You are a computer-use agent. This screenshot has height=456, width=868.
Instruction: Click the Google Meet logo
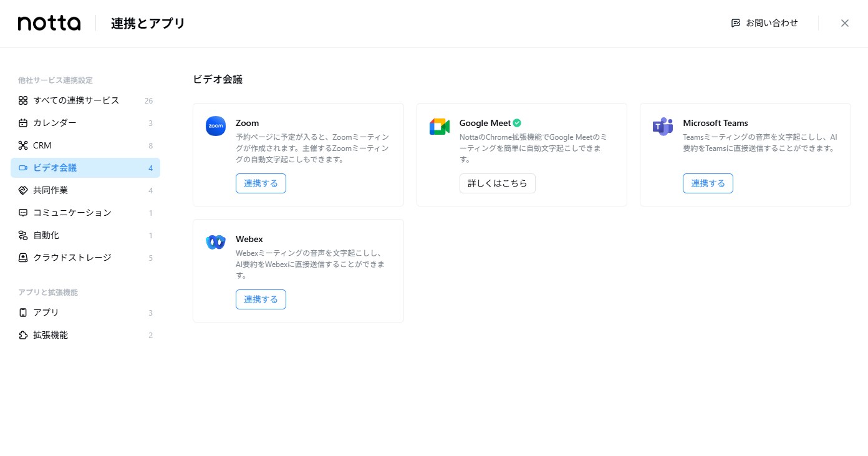point(440,126)
